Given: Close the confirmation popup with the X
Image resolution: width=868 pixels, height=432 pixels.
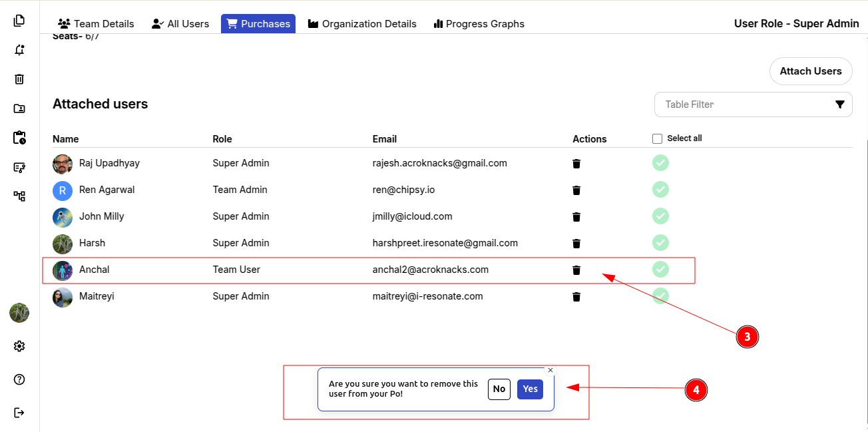Looking at the screenshot, I should (550, 370).
